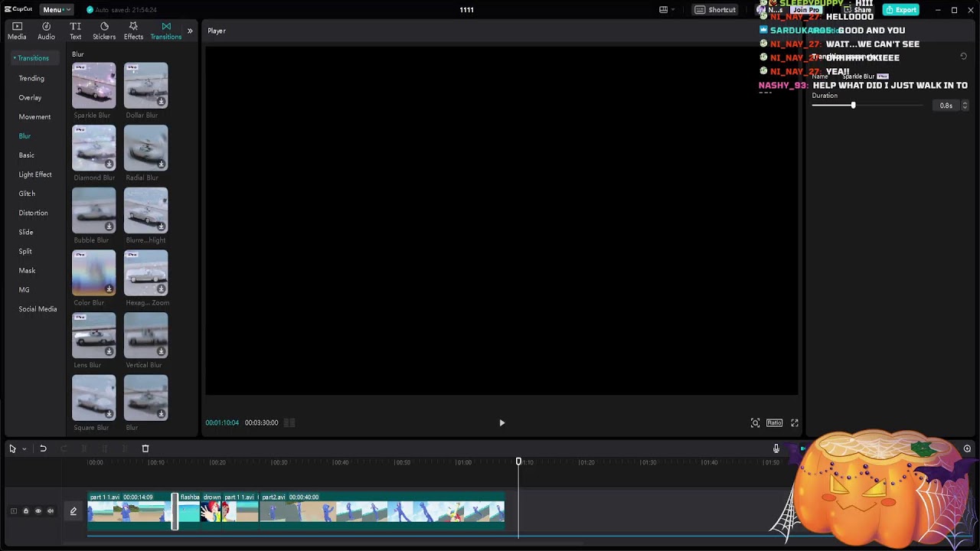Download the Vertical Blur transition
Viewport: 980px width, 551px height.
pyautogui.click(x=161, y=351)
